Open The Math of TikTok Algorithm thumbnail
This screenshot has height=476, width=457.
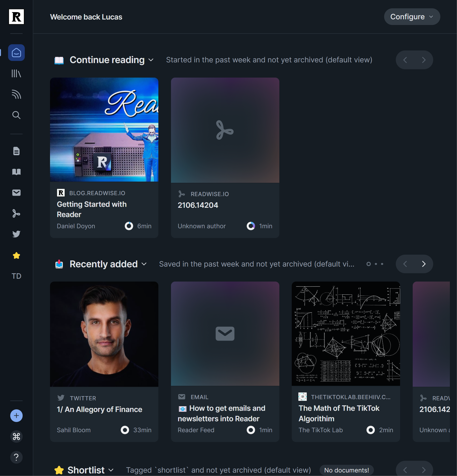click(346, 334)
